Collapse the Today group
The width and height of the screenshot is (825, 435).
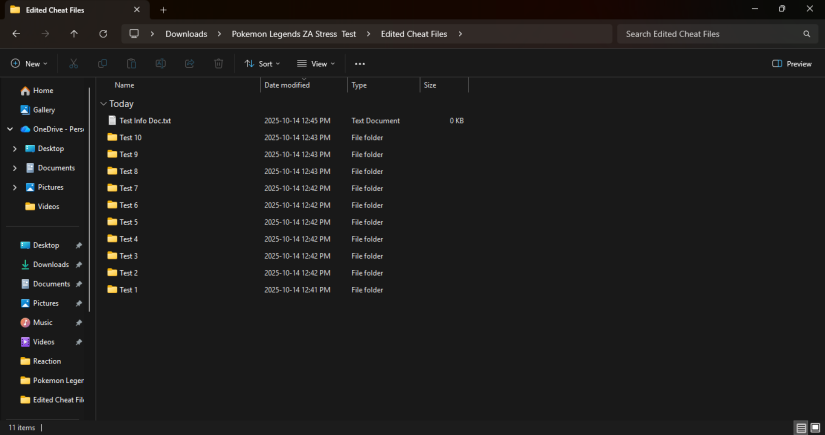pos(104,104)
